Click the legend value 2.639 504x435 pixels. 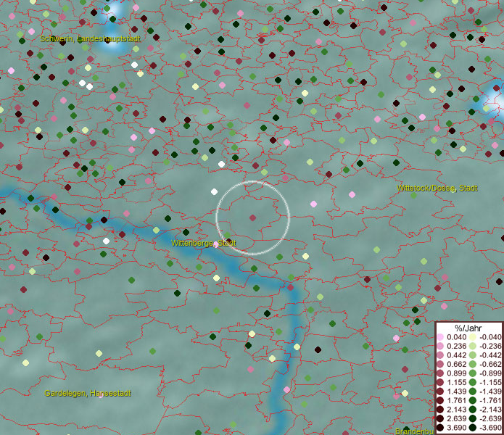tap(456, 418)
